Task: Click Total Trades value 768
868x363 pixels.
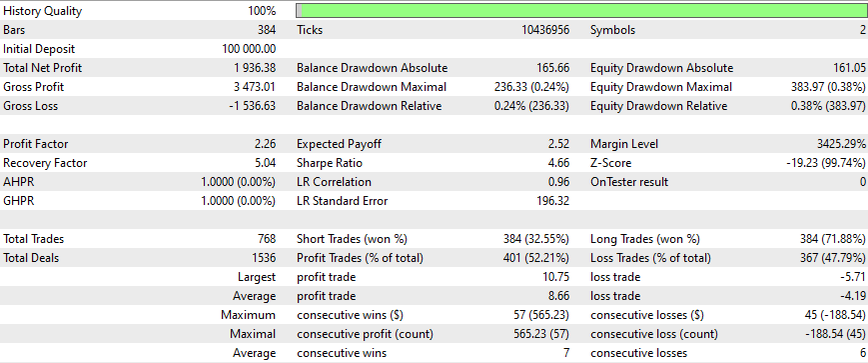Action: tap(267, 239)
